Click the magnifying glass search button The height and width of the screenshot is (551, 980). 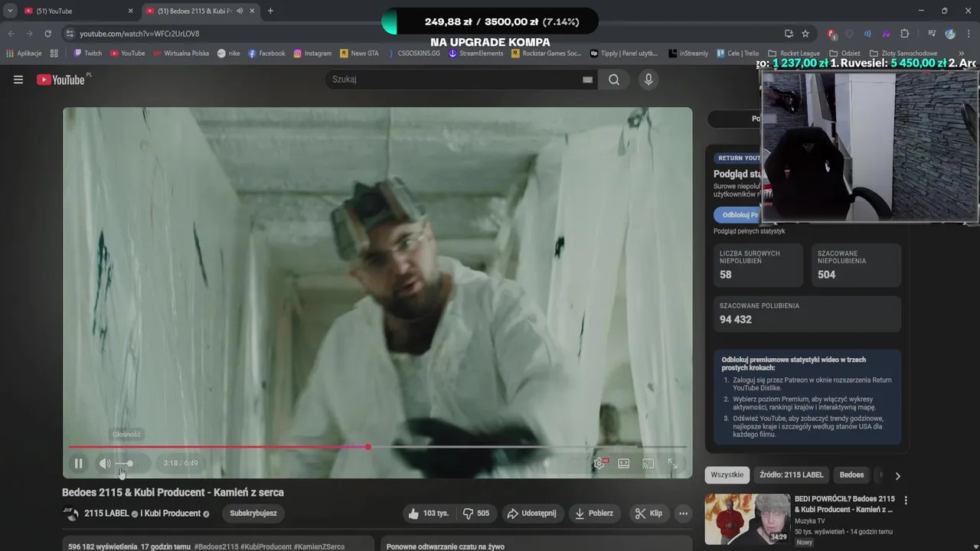click(614, 80)
